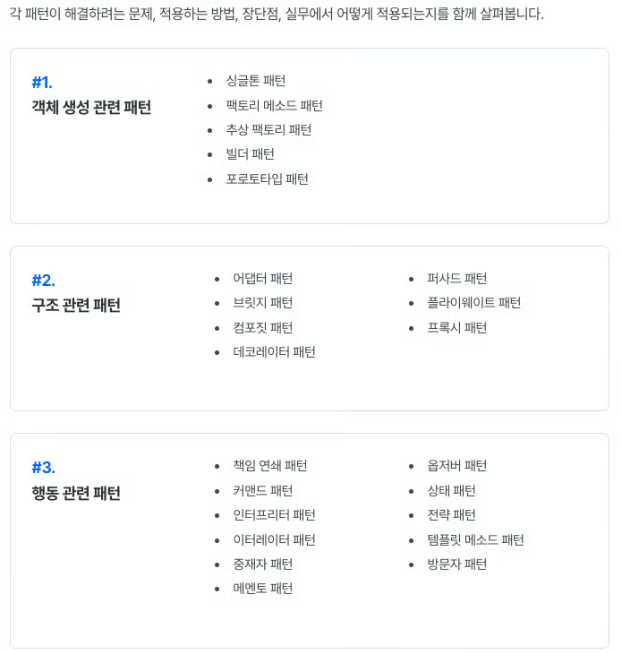Click the 인터프리터 패턴 link
Image resolution: width=622 pixels, height=652 pixels.
[x=274, y=515]
